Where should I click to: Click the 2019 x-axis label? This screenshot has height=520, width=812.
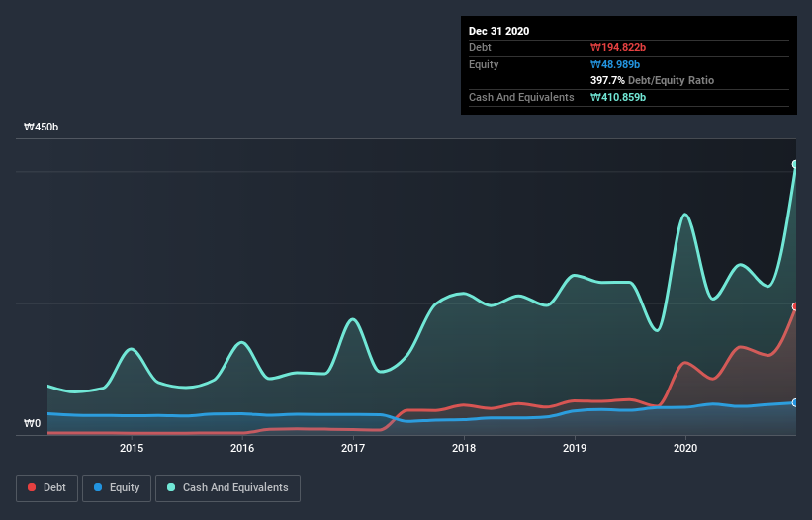(575, 448)
